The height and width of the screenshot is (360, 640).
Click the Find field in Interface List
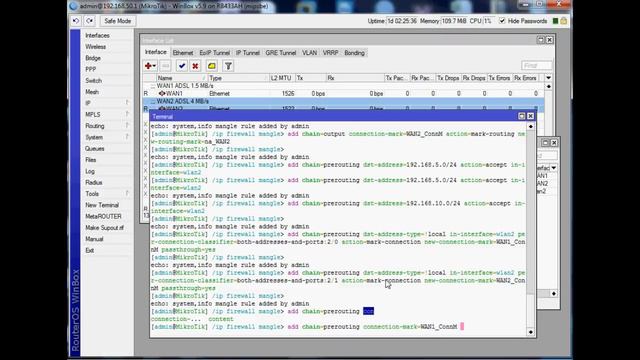(537, 66)
